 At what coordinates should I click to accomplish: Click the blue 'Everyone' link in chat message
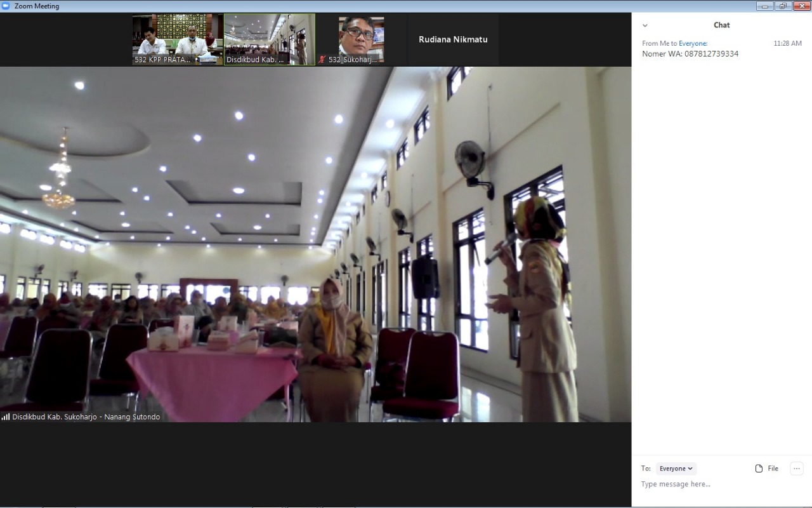tap(692, 43)
